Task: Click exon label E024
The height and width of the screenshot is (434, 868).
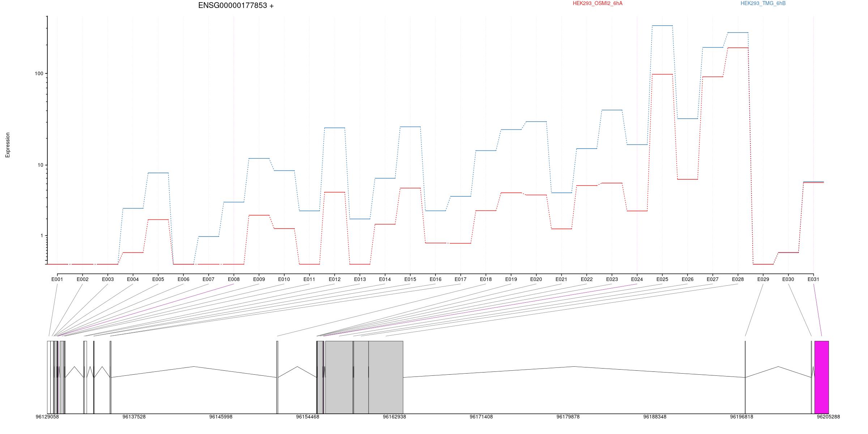Action: tap(637, 279)
